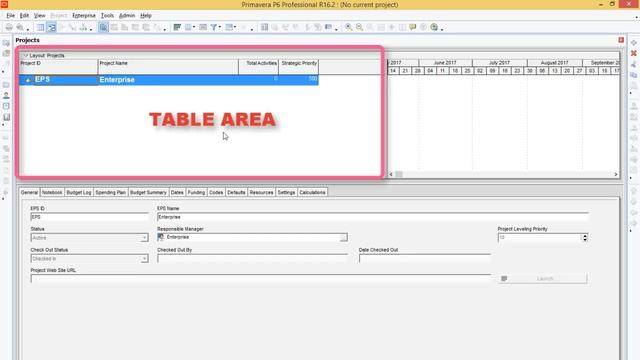
Task: Toggle the highlighted bottom layout details icon
Action: [x=103, y=27]
